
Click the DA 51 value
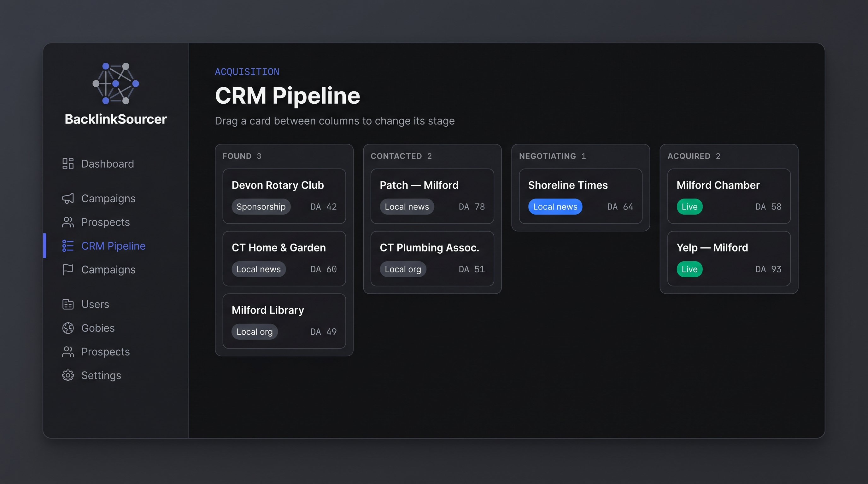coord(472,269)
